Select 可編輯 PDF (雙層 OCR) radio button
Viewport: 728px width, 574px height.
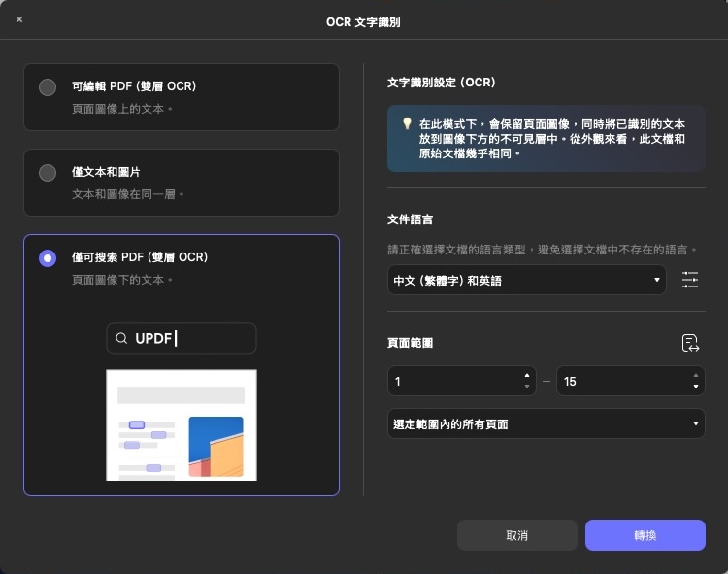48,87
